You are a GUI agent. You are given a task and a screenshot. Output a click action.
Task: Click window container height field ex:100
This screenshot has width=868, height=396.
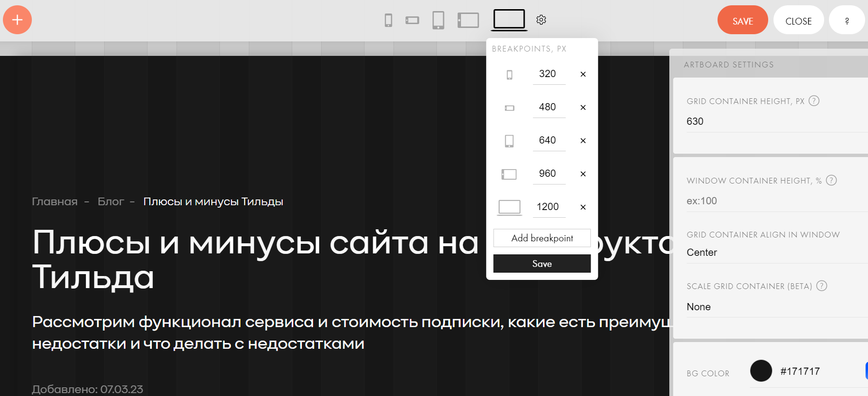point(777,201)
